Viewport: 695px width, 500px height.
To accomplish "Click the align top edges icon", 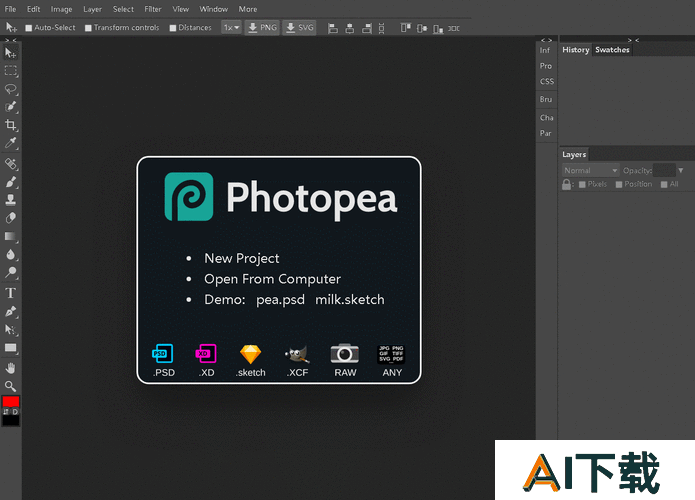I will pos(406,28).
